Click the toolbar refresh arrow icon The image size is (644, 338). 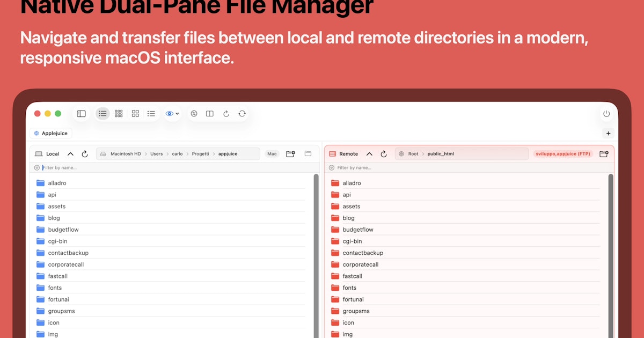point(226,114)
